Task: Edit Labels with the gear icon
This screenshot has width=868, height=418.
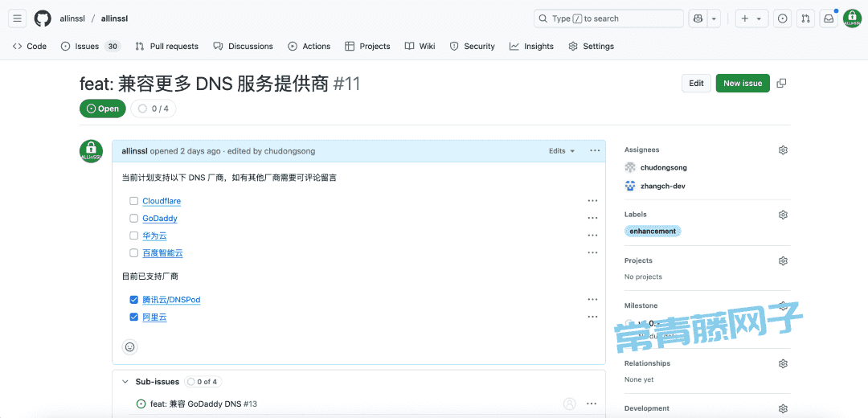Action: [783, 215]
